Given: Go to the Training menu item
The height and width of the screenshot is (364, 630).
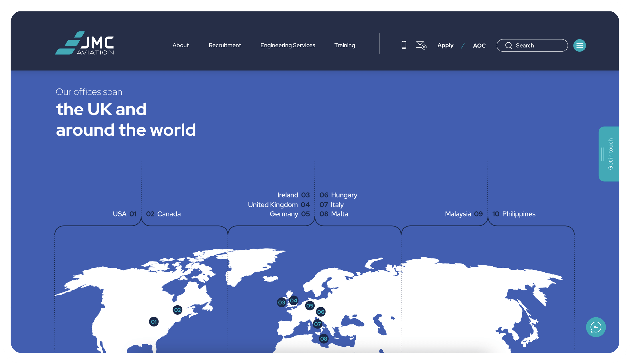Looking at the screenshot, I should [345, 45].
